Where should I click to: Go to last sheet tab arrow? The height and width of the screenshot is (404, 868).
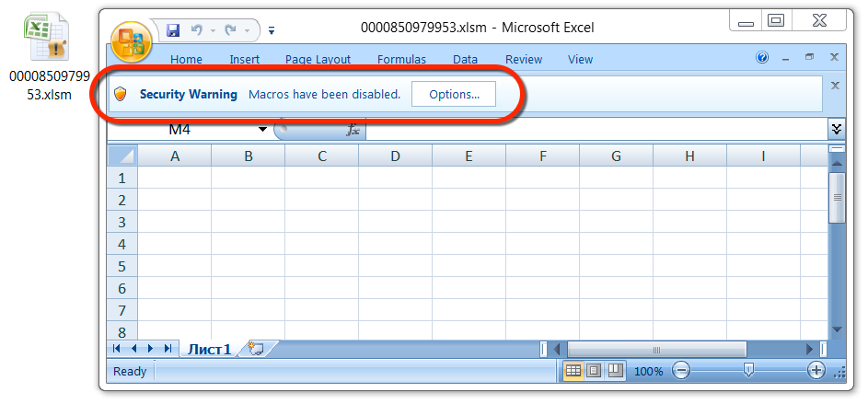click(x=168, y=348)
